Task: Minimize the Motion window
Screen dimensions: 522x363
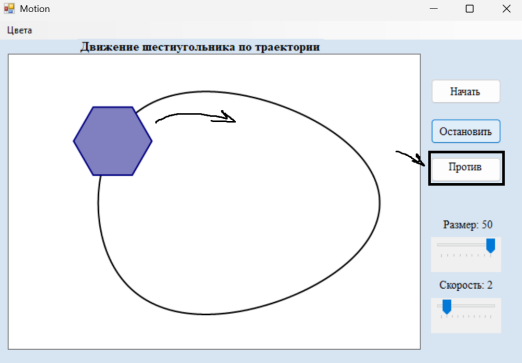Action: (434, 9)
